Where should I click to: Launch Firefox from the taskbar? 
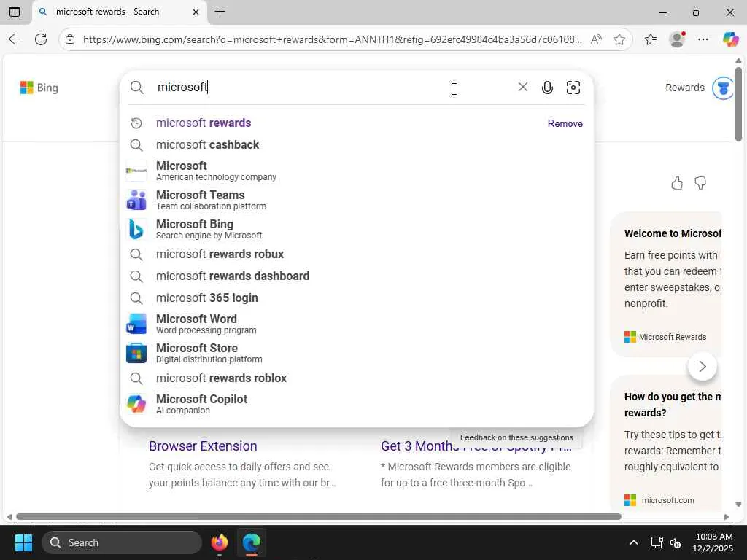[x=219, y=542]
